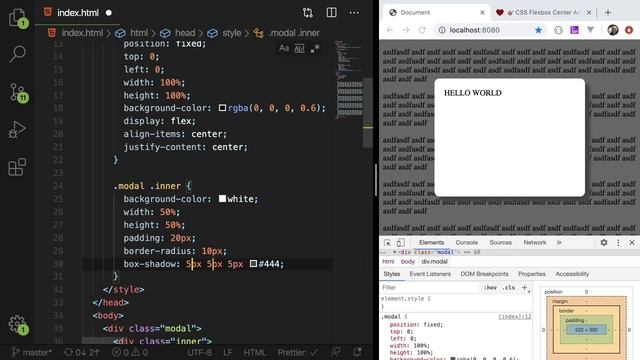
Task: Open changes compare icon in editor toolbar
Action: [308, 13]
